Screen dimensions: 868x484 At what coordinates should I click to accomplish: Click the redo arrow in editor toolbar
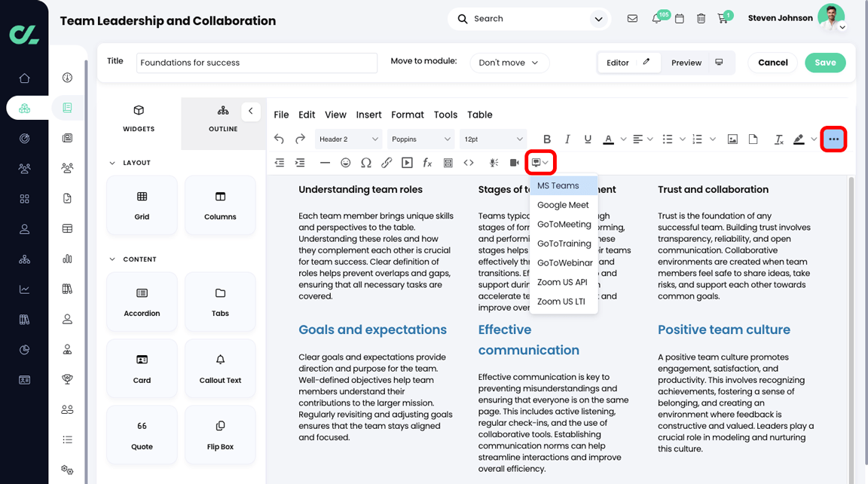point(300,139)
